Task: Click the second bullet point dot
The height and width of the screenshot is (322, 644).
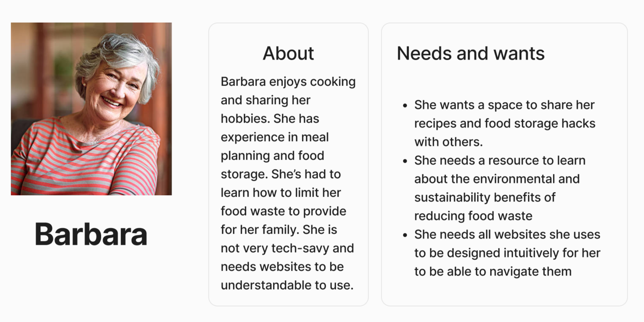Action: point(405,161)
